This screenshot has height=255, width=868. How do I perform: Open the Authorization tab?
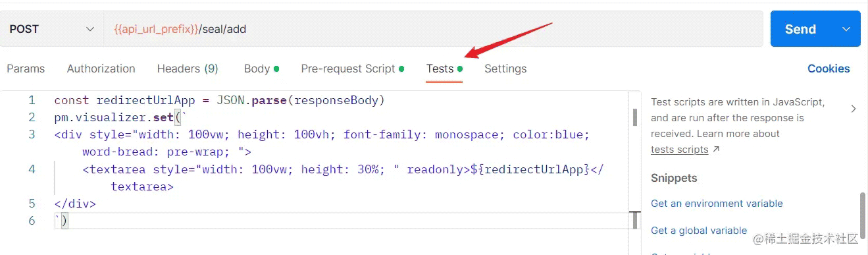pos(101,69)
